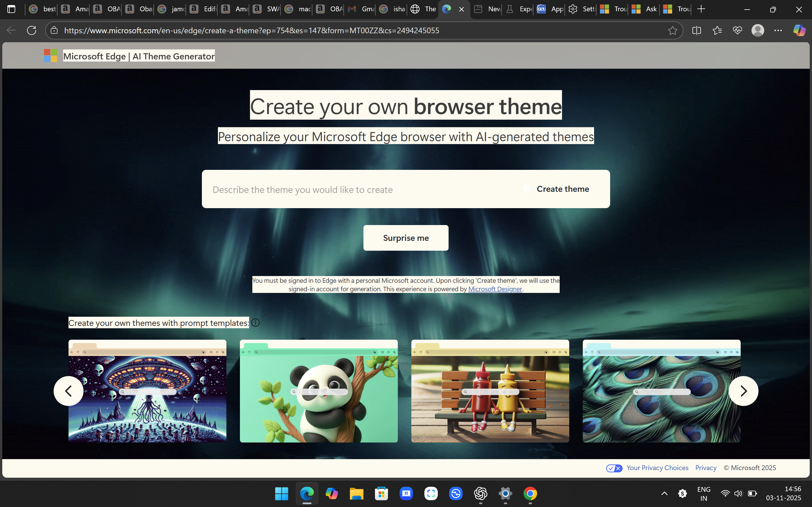Screen dimensions: 812x507
Task: Refresh the current page
Action: point(31,30)
